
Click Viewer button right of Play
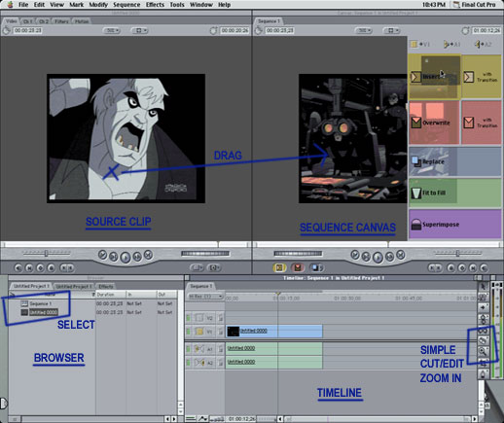click(x=137, y=257)
